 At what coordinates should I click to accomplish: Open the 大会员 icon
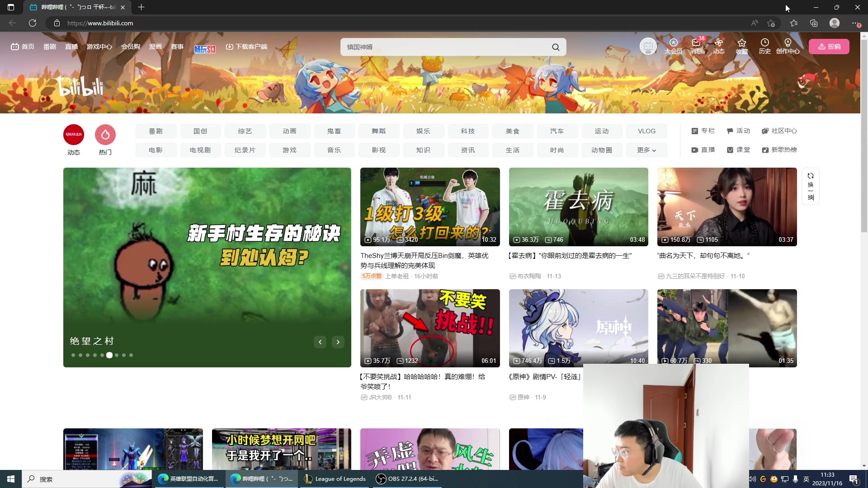click(673, 46)
